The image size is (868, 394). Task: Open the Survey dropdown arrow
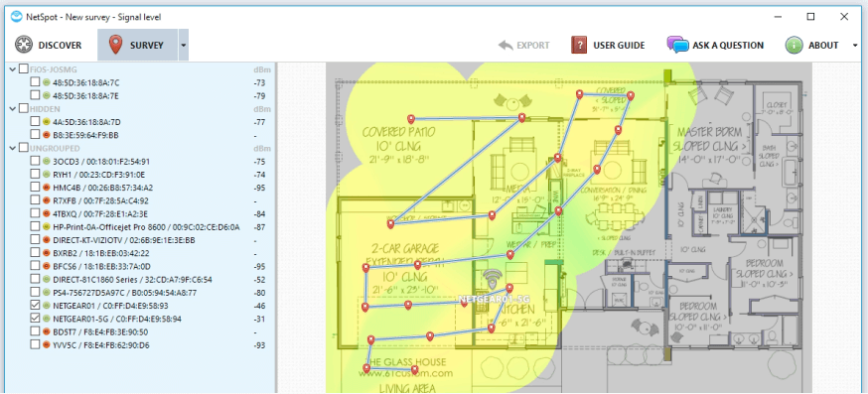(x=184, y=46)
